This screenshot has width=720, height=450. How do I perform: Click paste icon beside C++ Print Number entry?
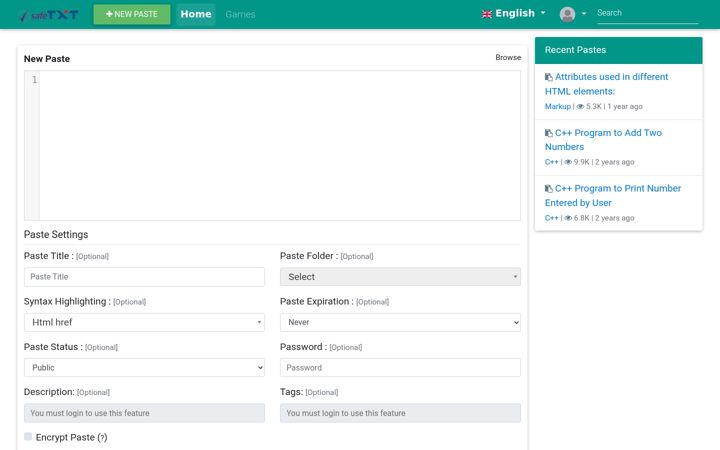pos(548,189)
